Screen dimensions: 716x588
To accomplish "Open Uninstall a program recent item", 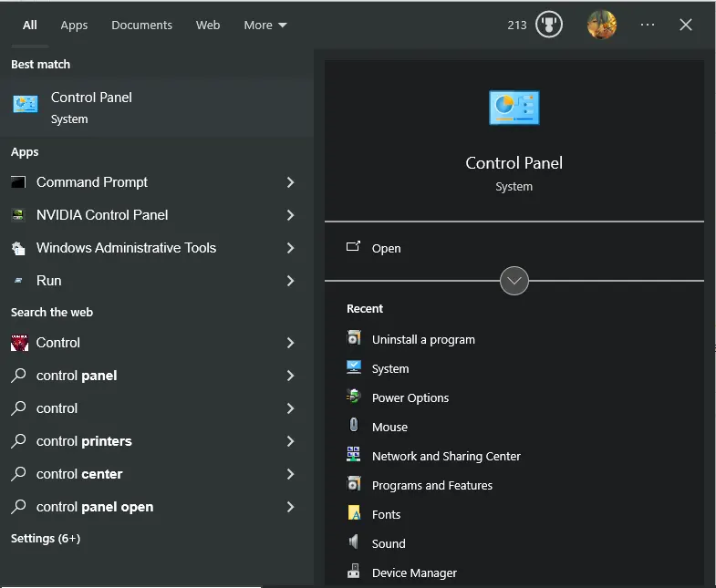I will [x=423, y=340].
